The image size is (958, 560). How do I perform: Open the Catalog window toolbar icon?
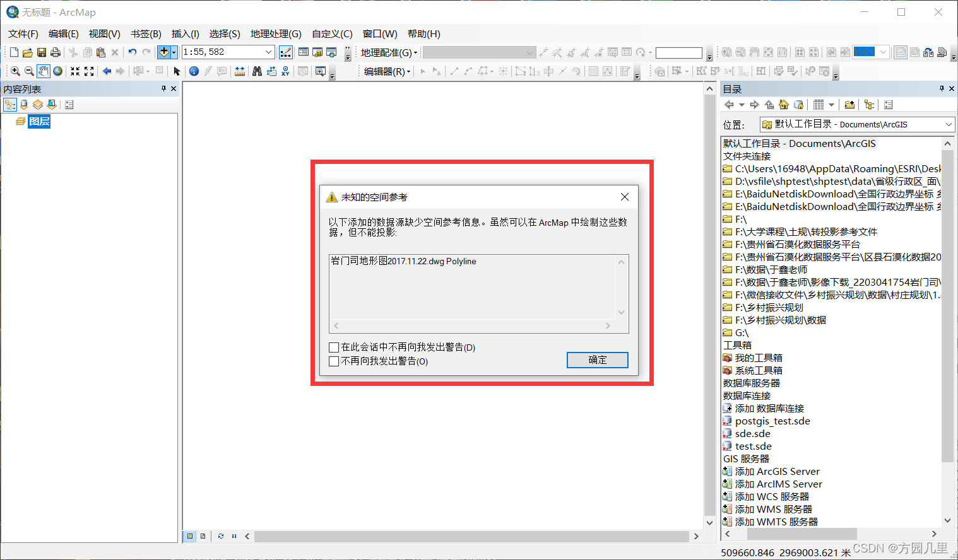[x=317, y=52]
